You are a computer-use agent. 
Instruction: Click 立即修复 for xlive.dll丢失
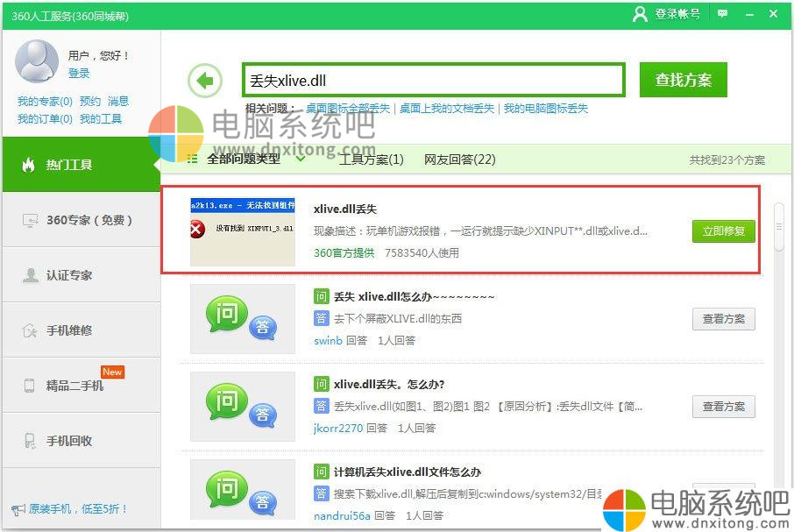pos(724,231)
